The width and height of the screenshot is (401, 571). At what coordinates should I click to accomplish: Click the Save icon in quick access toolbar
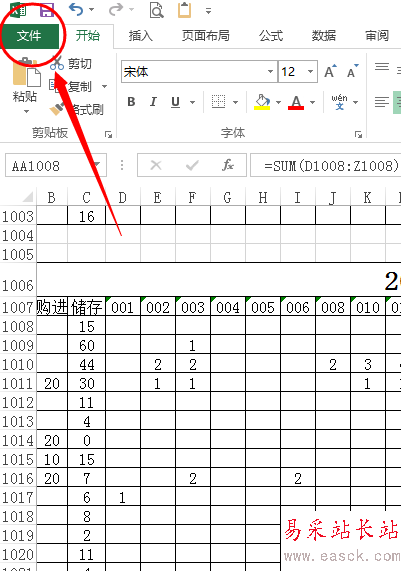click(47, 10)
